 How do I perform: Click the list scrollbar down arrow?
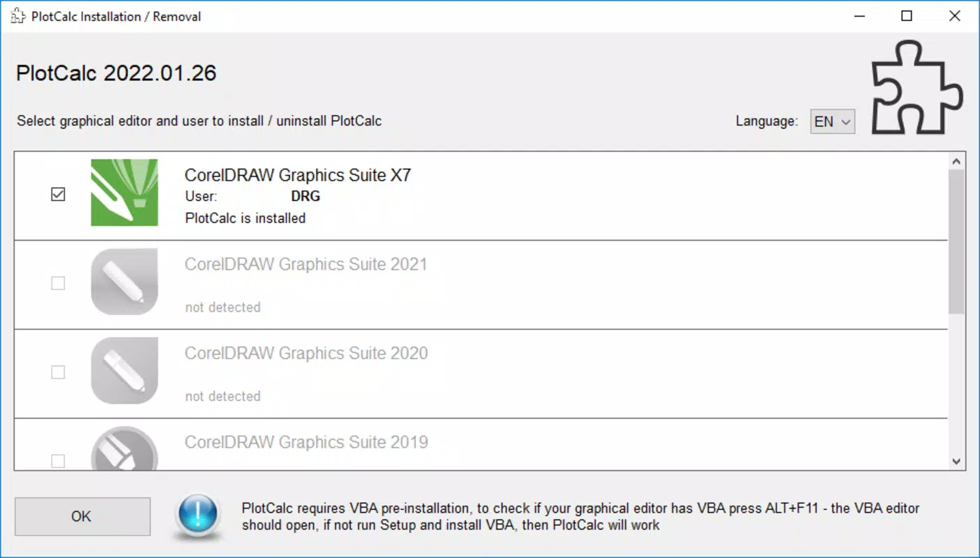(x=956, y=461)
